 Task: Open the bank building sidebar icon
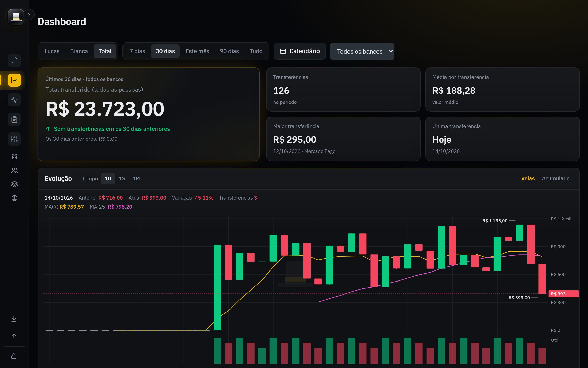click(x=14, y=156)
